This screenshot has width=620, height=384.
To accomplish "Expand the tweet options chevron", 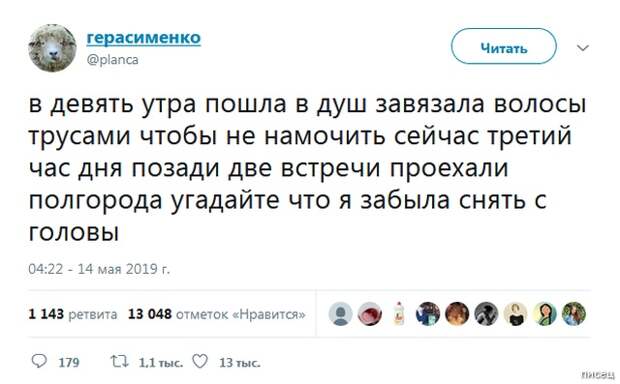I will [x=583, y=48].
